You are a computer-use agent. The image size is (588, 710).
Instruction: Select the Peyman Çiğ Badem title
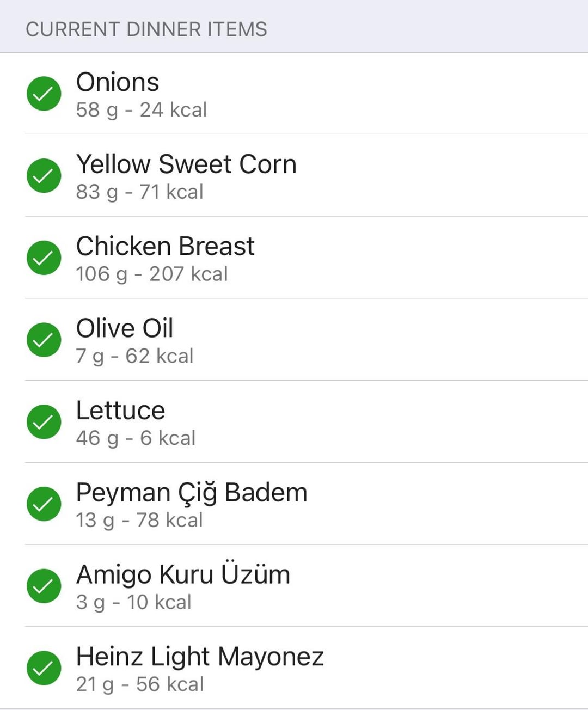click(192, 493)
